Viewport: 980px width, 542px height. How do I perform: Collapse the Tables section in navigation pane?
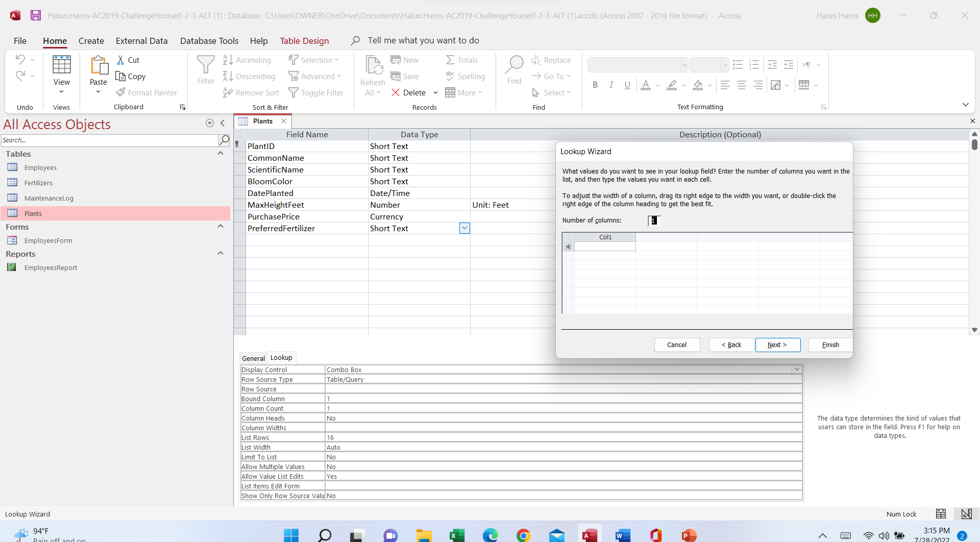point(220,153)
